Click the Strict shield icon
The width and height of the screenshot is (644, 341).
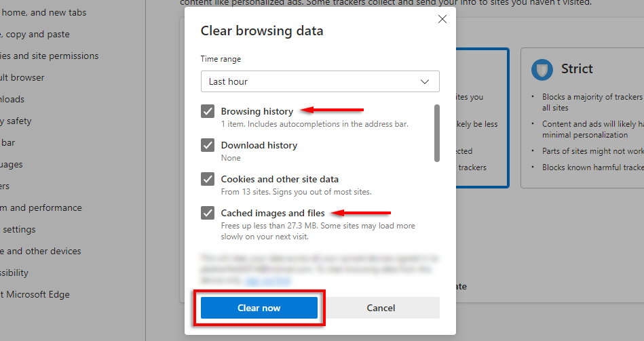(x=542, y=69)
